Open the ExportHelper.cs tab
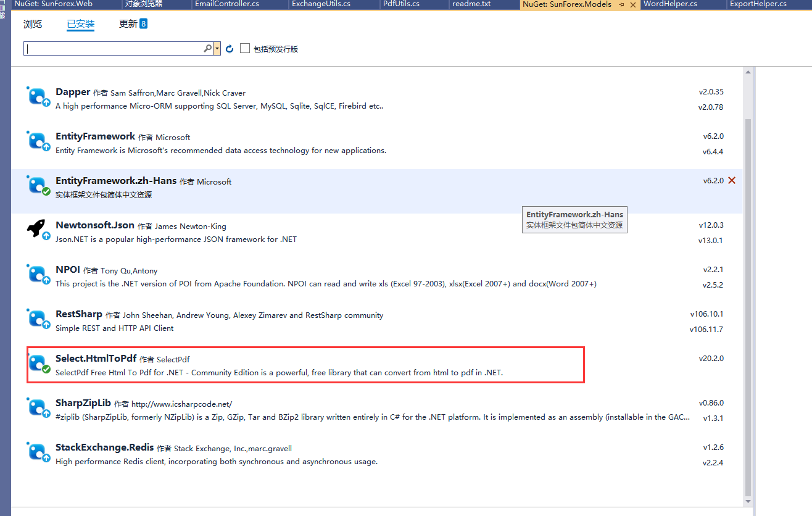Viewport: 812px width, 516px height. pyautogui.click(x=758, y=4)
